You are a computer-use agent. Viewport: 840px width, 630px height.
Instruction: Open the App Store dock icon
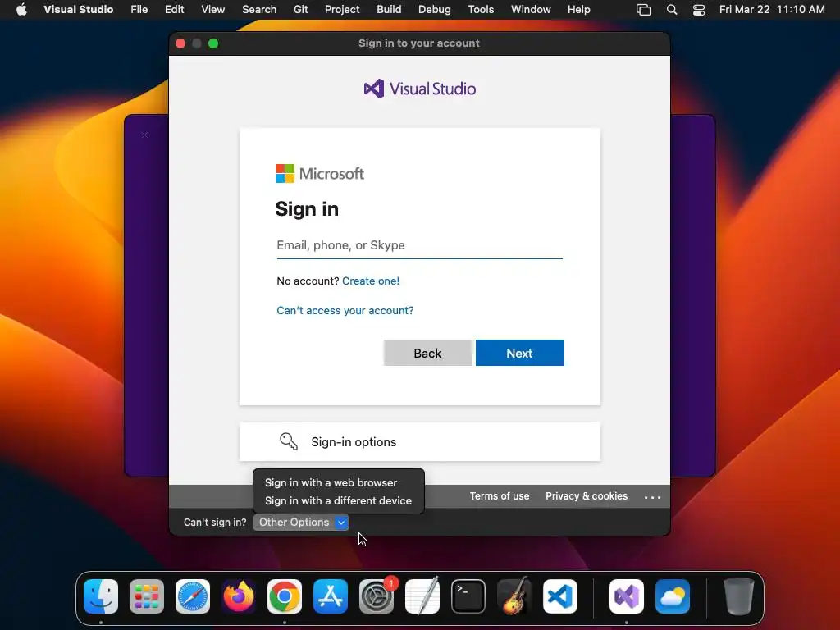coord(331,596)
